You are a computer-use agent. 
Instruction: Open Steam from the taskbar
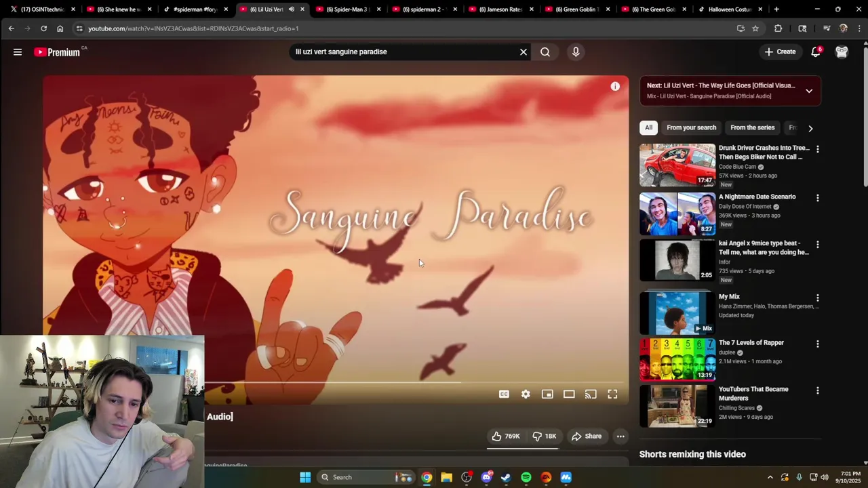coord(506,477)
